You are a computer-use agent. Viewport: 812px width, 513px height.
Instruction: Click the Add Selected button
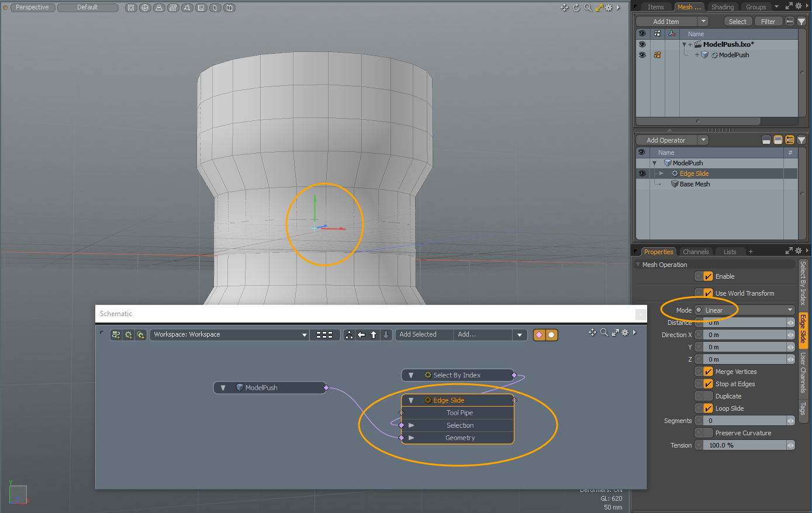(418, 335)
